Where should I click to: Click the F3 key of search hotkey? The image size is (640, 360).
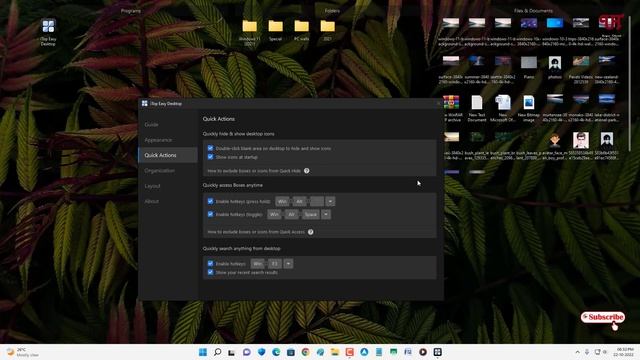274,264
